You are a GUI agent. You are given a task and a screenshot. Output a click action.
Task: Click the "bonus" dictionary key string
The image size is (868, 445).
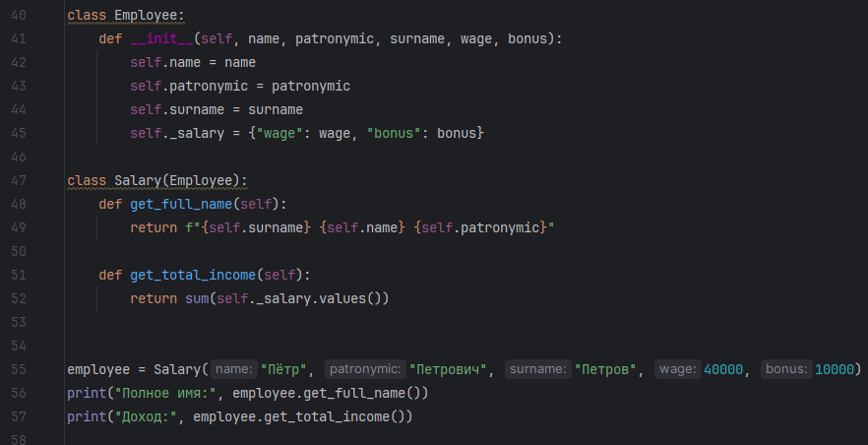(x=394, y=133)
